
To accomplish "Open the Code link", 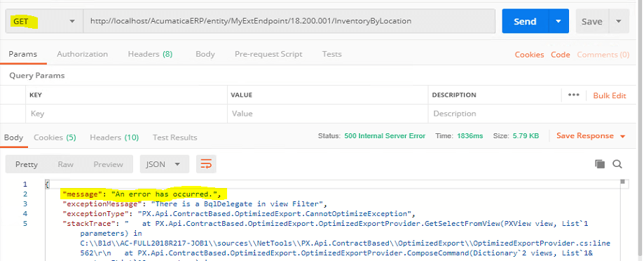I will (x=560, y=55).
